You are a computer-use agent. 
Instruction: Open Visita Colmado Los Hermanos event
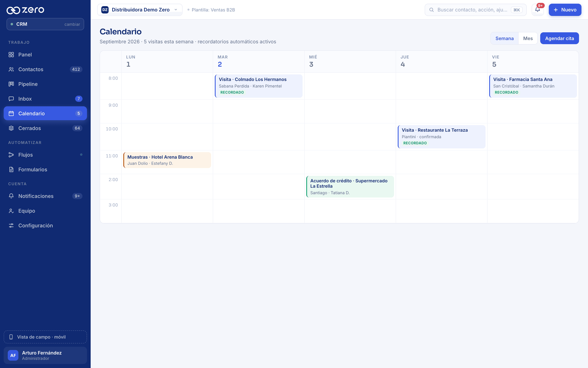[x=258, y=86]
